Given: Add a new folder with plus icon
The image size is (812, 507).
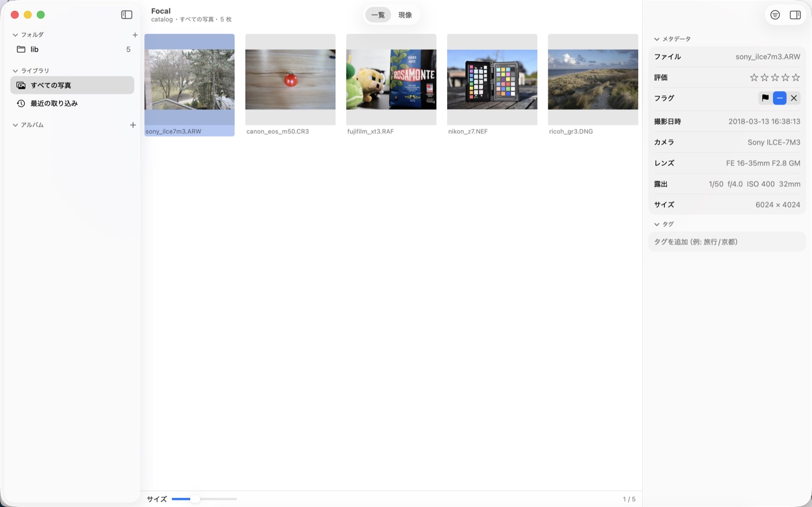Looking at the screenshot, I should pyautogui.click(x=135, y=35).
